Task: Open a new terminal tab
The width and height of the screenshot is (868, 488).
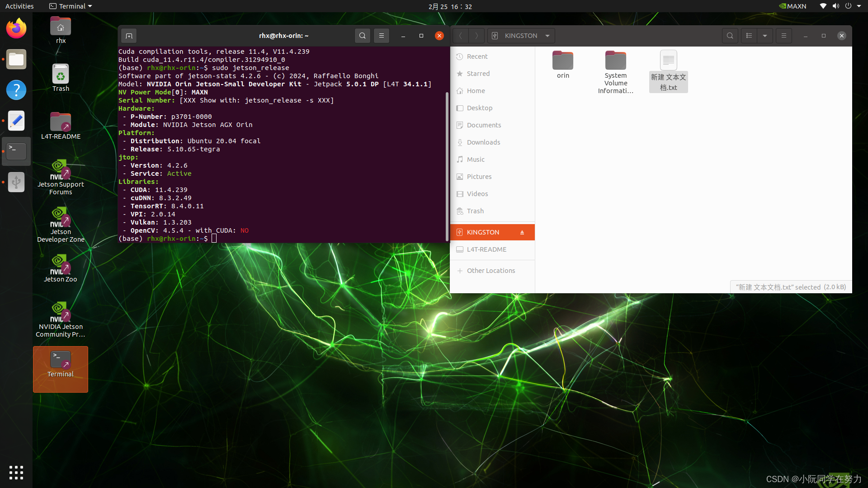Action: tap(128, 35)
